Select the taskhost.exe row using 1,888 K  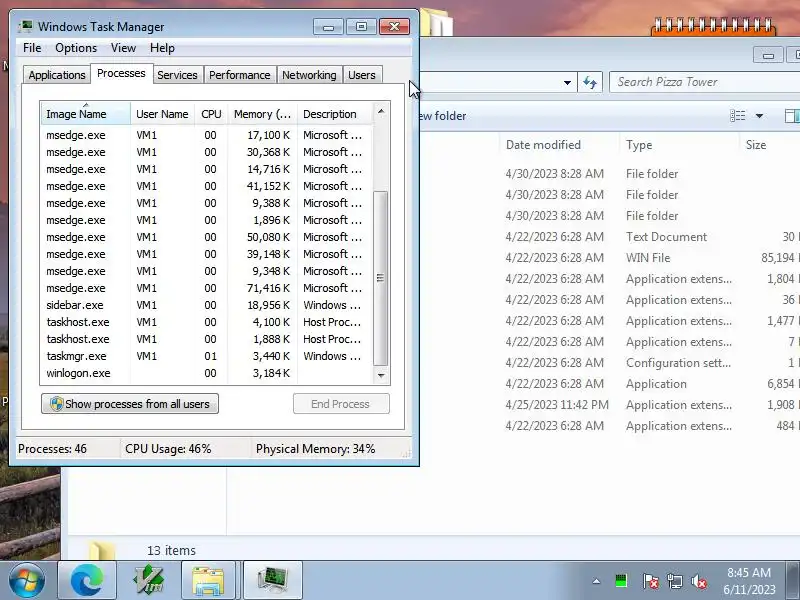tap(207, 339)
